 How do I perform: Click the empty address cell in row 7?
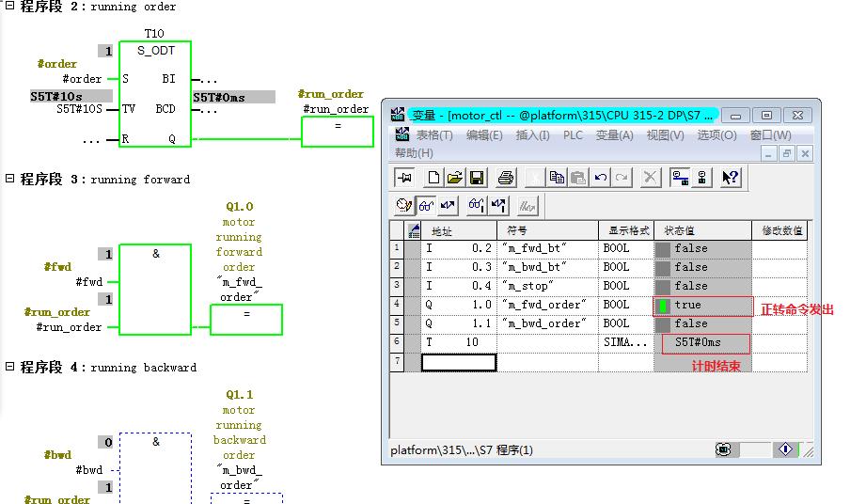tap(458, 362)
